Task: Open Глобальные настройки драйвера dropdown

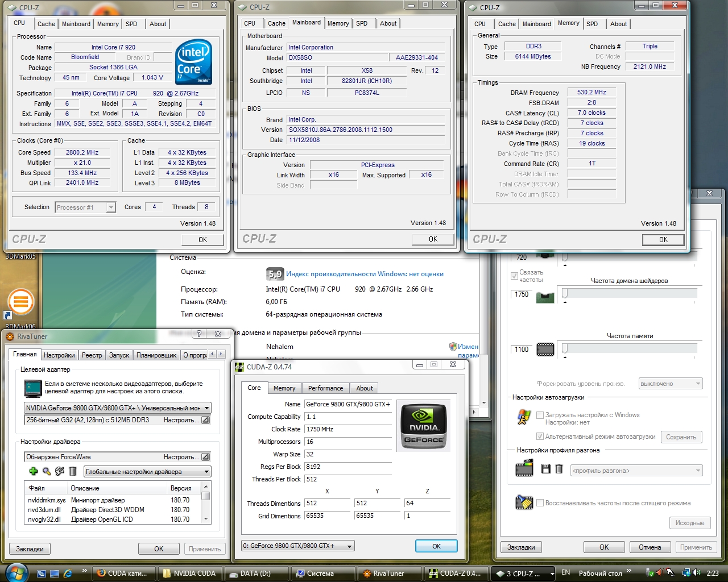Action: coord(147,471)
